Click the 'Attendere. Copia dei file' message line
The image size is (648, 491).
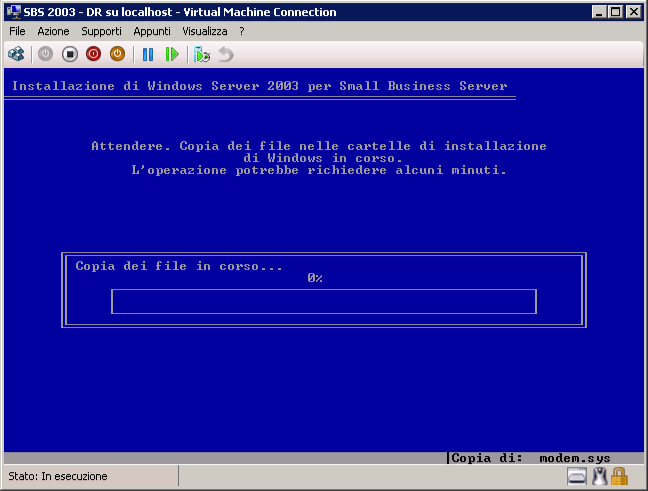(319, 146)
